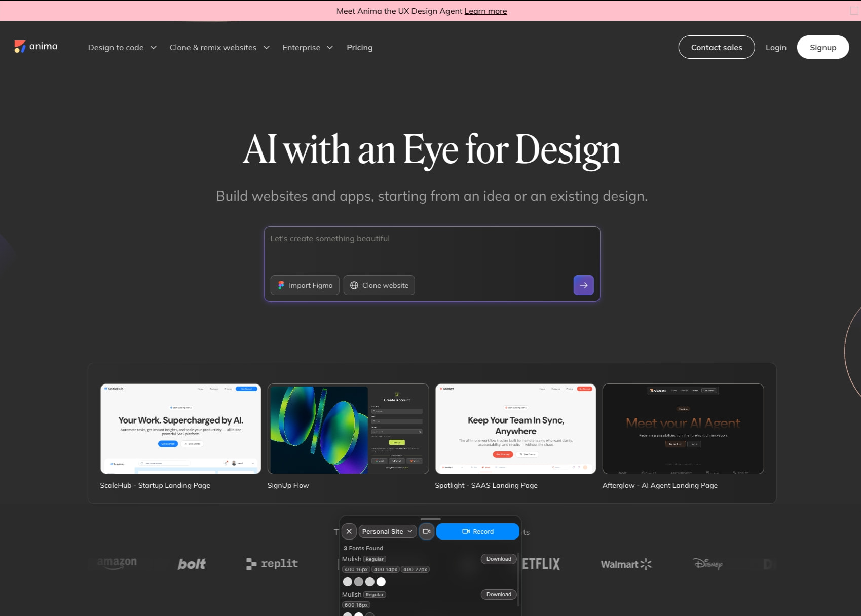Click the Contact sales button
This screenshot has width=861, height=616.
point(717,47)
